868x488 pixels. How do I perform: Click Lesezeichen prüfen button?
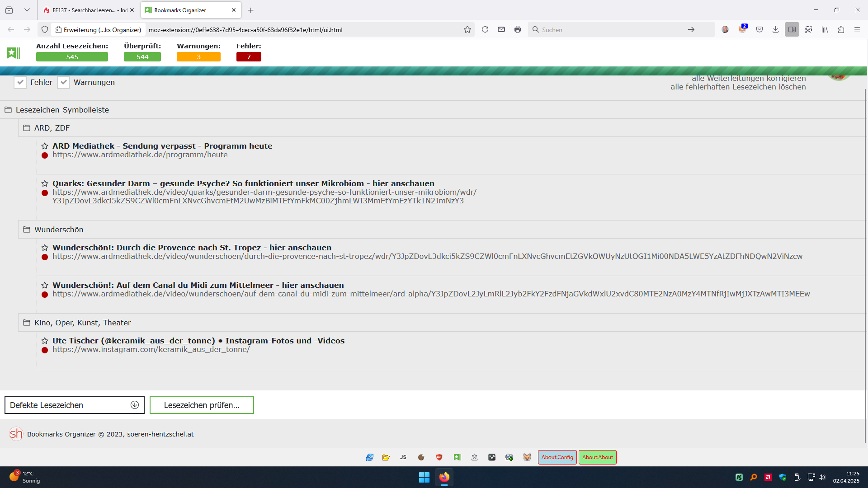point(202,405)
